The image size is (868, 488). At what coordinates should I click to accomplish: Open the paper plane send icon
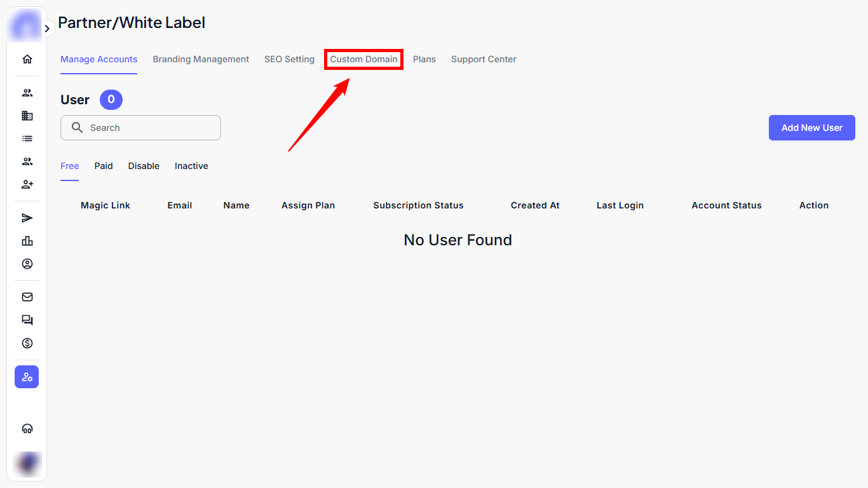27,218
